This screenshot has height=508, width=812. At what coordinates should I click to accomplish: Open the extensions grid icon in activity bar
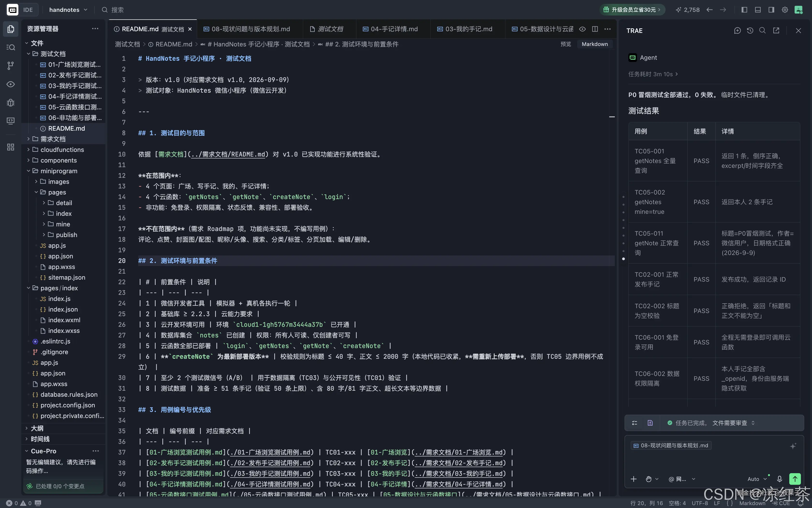point(11,147)
